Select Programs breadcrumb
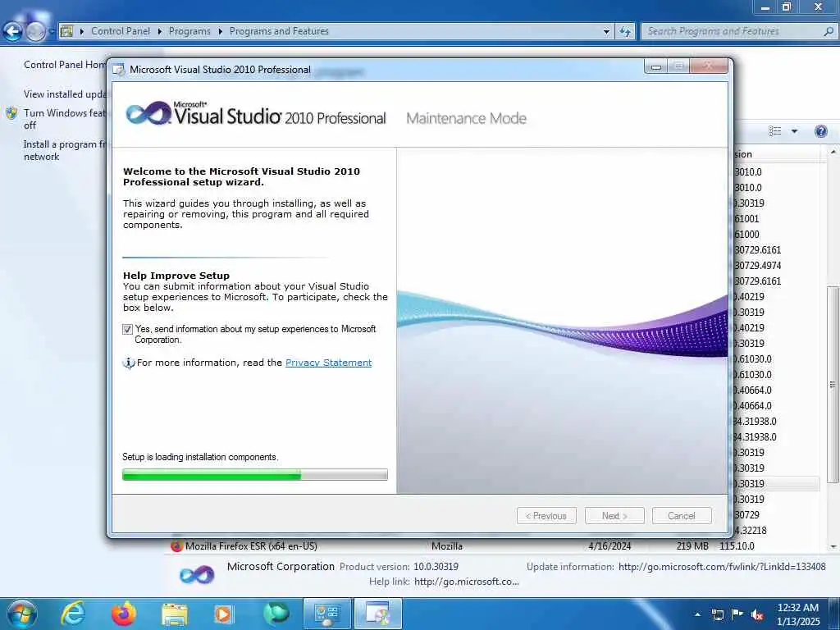The height and width of the screenshot is (630, 840). (x=189, y=31)
